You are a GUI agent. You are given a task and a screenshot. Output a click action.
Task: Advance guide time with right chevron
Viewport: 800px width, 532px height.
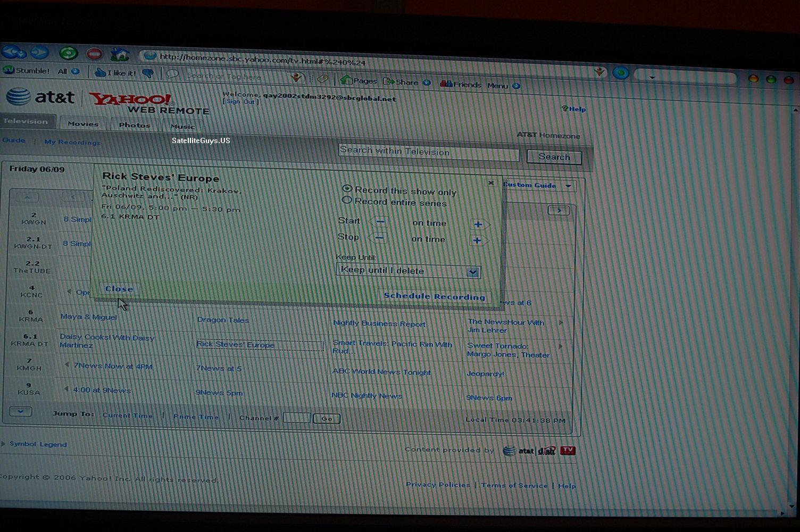[x=559, y=211]
